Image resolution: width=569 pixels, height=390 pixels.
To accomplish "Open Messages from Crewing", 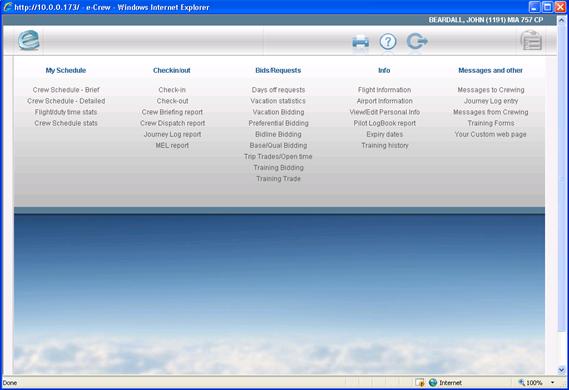I will click(491, 112).
